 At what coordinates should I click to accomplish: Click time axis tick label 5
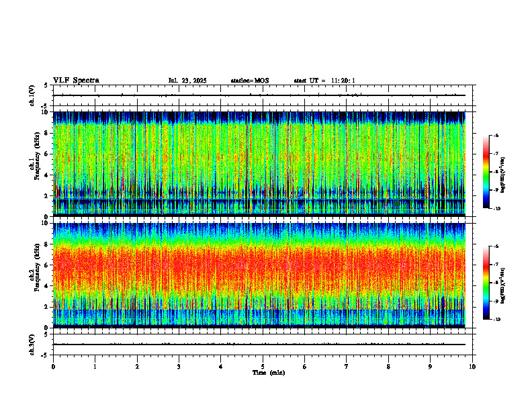[263, 367]
